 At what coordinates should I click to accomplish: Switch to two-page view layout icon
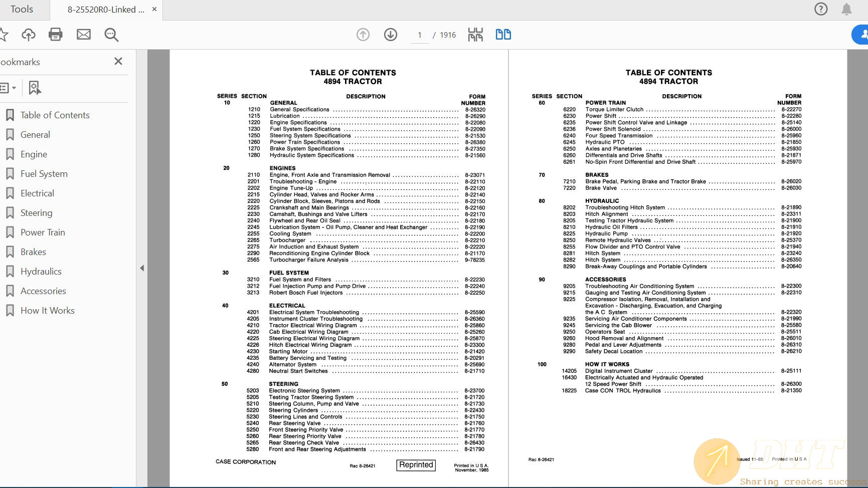(503, 34)
